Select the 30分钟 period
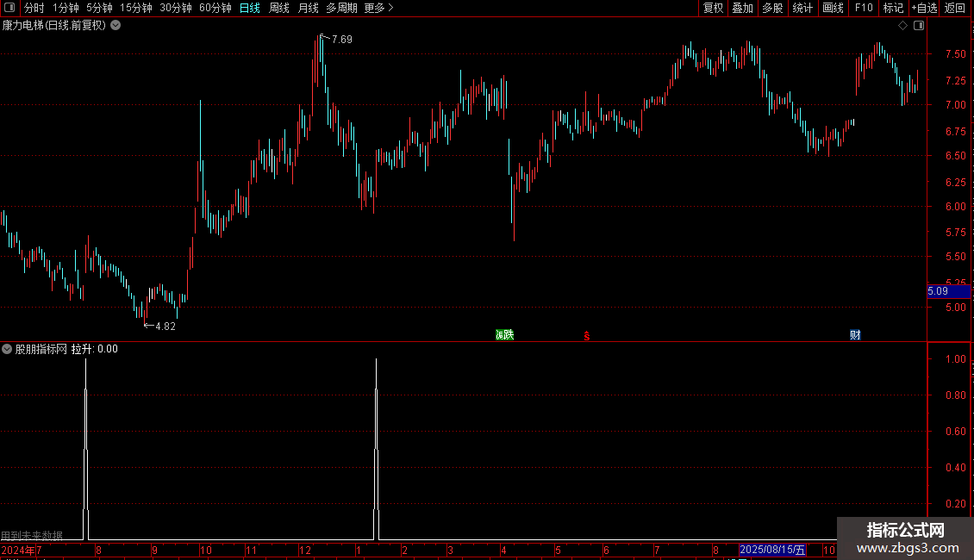This screenshot has height=560, width=974. pos(176,8)
